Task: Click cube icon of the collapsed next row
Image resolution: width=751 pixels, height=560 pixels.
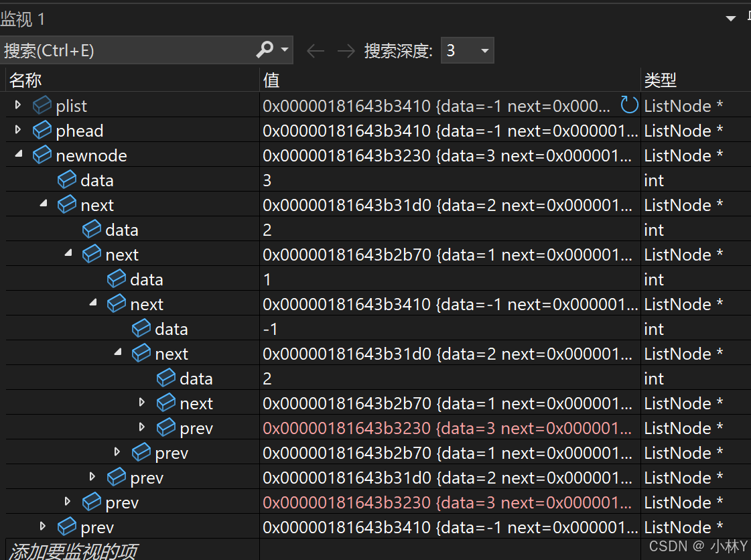Action: [166, 403]
